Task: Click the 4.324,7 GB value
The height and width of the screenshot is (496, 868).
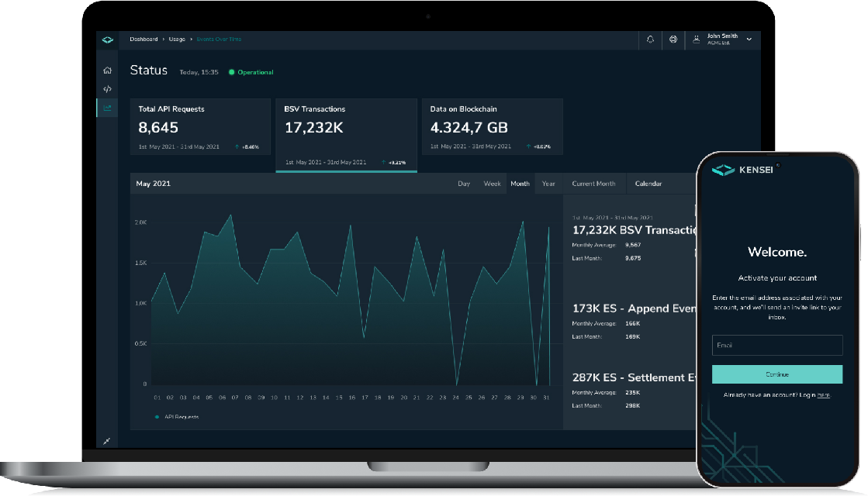Action: [469, 128]
